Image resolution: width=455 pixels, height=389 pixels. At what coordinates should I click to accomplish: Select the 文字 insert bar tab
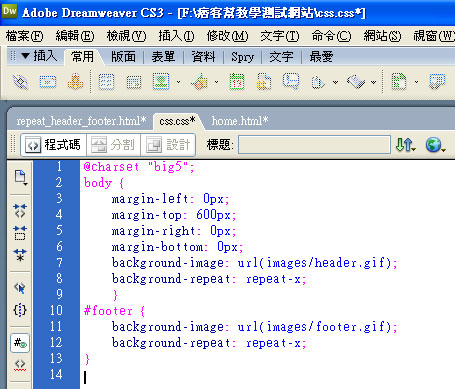tap(281, 57)
